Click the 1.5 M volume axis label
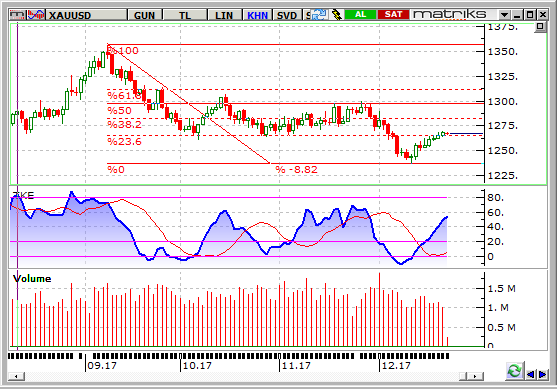The width and height of the screenshot is (557, 389). tap(502, 289)
